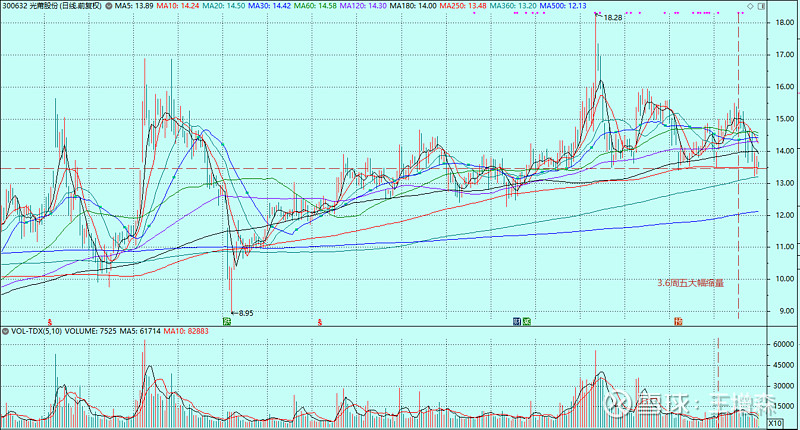Click the blue info marker on the time axis
800x430 pixels.
(x=516, y=322)
